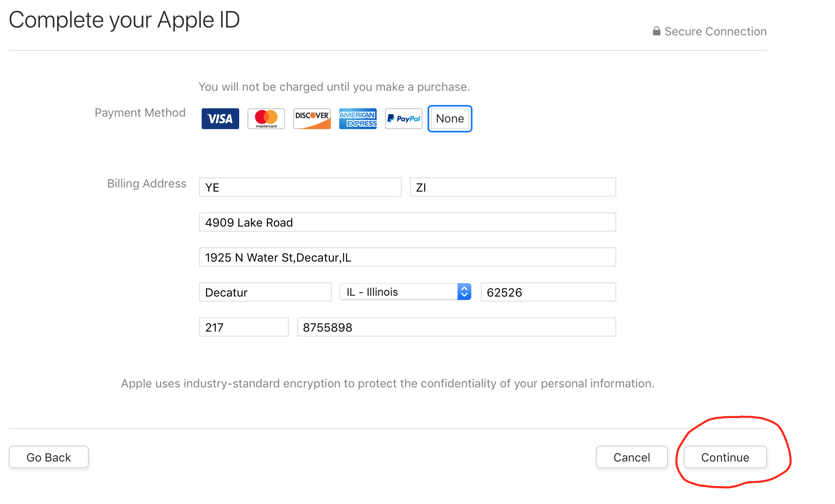This screenshot has width=835, height=504.
Task: Open the IL - Illinois state dropdown
Action: tap(405, 292)
